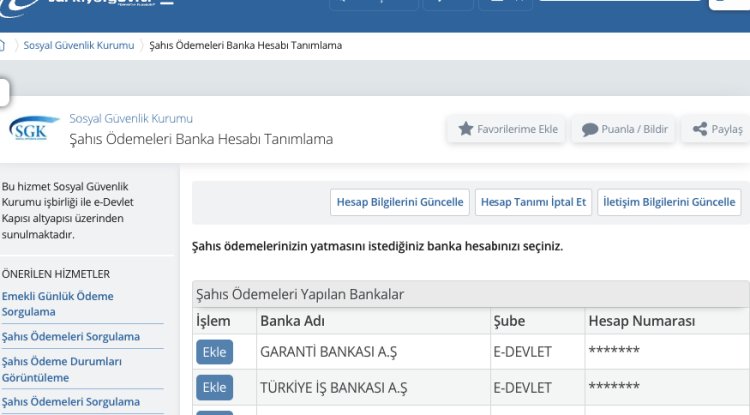The width and height of the screenshot is (750, 415).
Task: Click the ÖNERİLEN HİZMETLER sidebar heading
Action: click(56, 274)
